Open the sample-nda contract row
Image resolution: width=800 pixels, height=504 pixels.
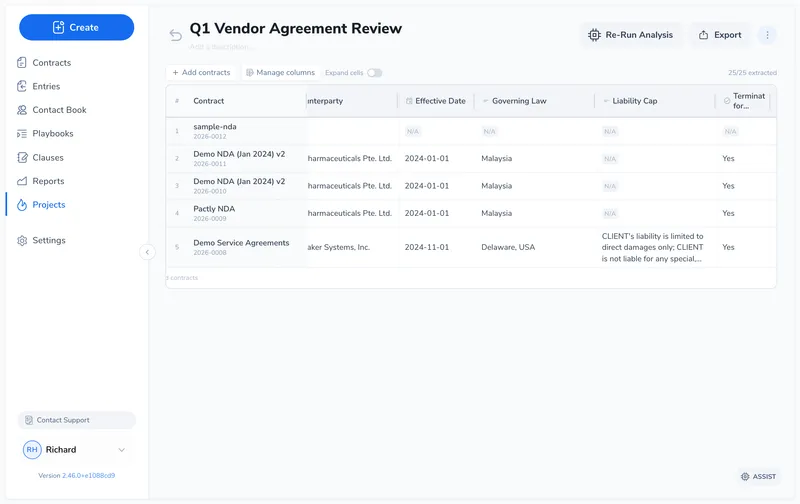(x=215, y=127)
